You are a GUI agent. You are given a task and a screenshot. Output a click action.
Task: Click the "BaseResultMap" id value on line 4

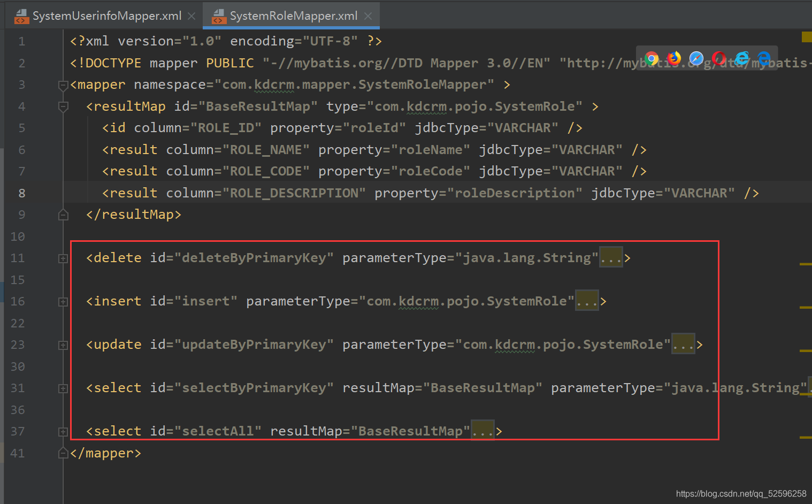coord(258,106)
